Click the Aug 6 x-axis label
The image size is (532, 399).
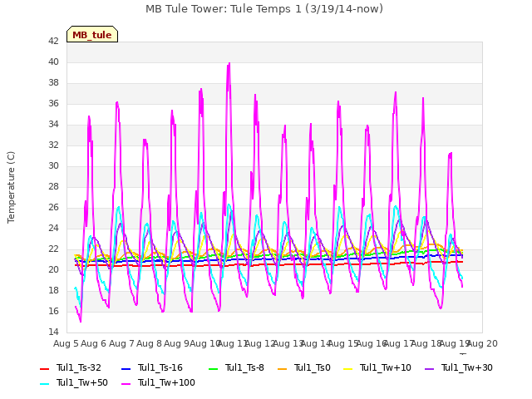94,343
